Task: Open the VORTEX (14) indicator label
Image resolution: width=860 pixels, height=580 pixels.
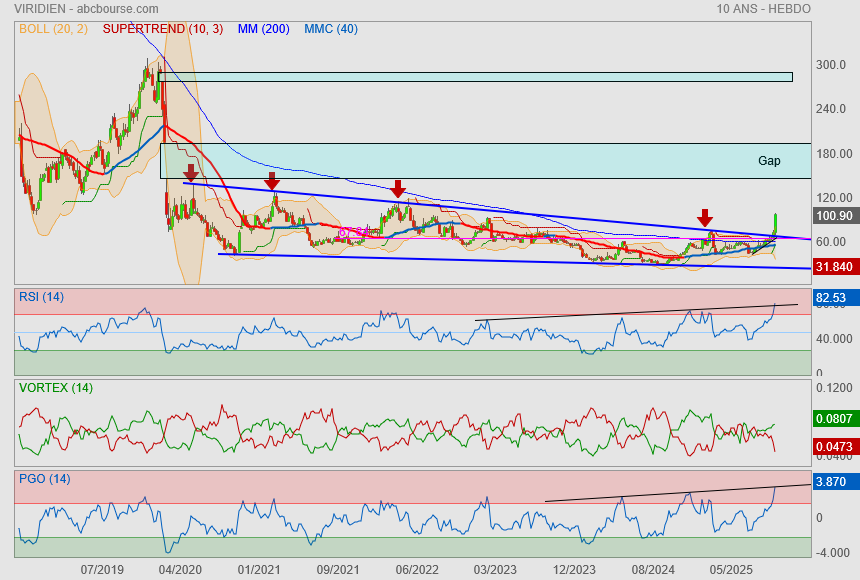Action: (55, 387)
